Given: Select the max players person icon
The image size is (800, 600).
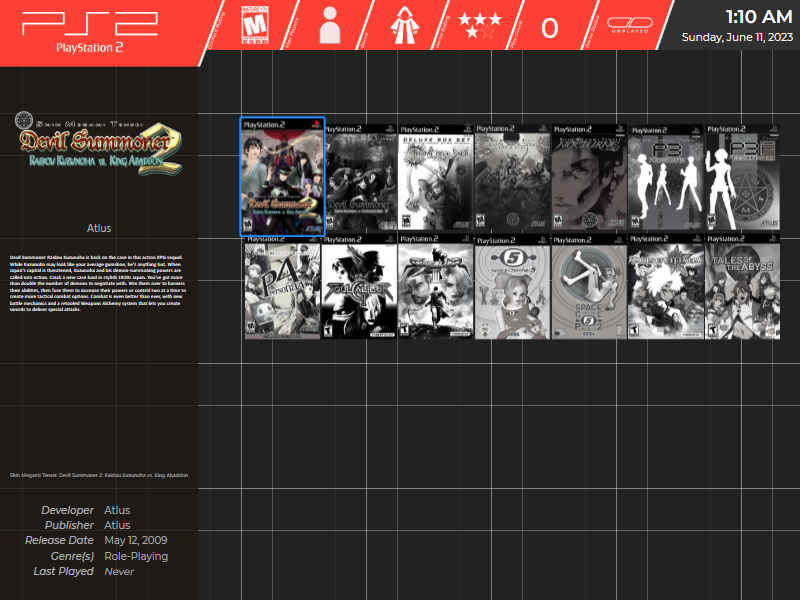Looking at the screenshot, I should click(330, 25).
